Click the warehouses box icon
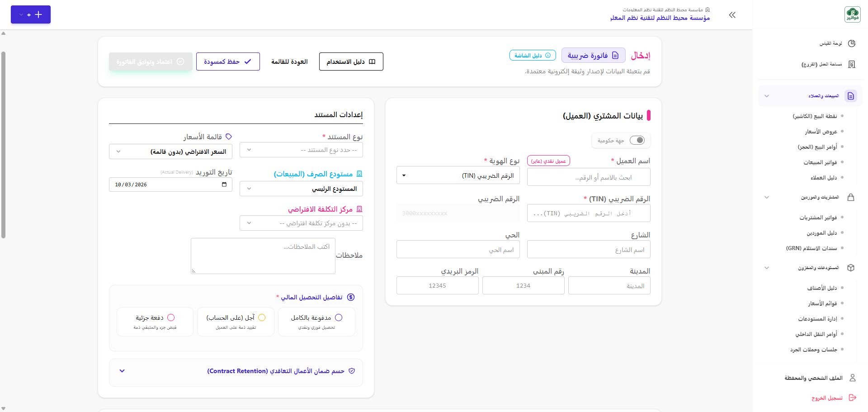The height and width of the screenshot is (412, 868). tap(851, 268)
